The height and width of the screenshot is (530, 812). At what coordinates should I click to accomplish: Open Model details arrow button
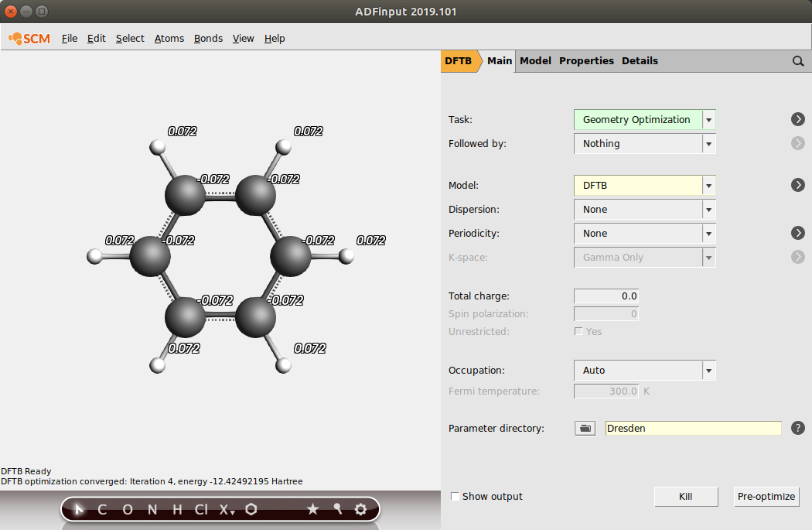coord(798,185)
